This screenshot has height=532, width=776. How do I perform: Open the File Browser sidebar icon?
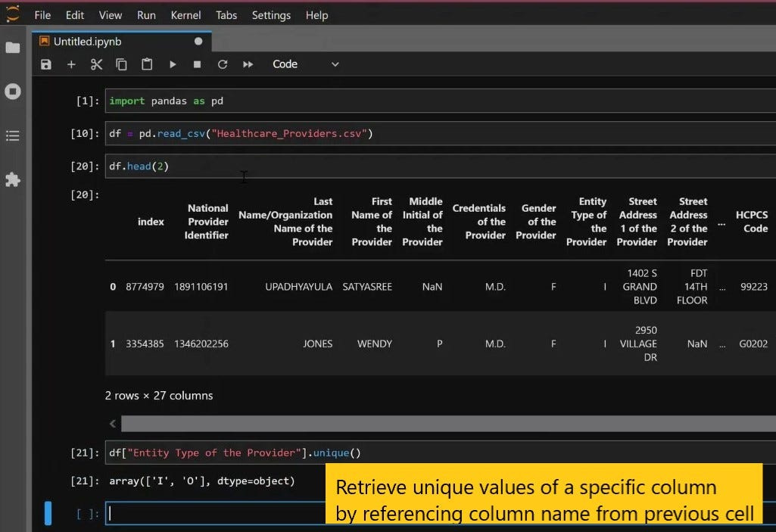[x=13, y=48]
